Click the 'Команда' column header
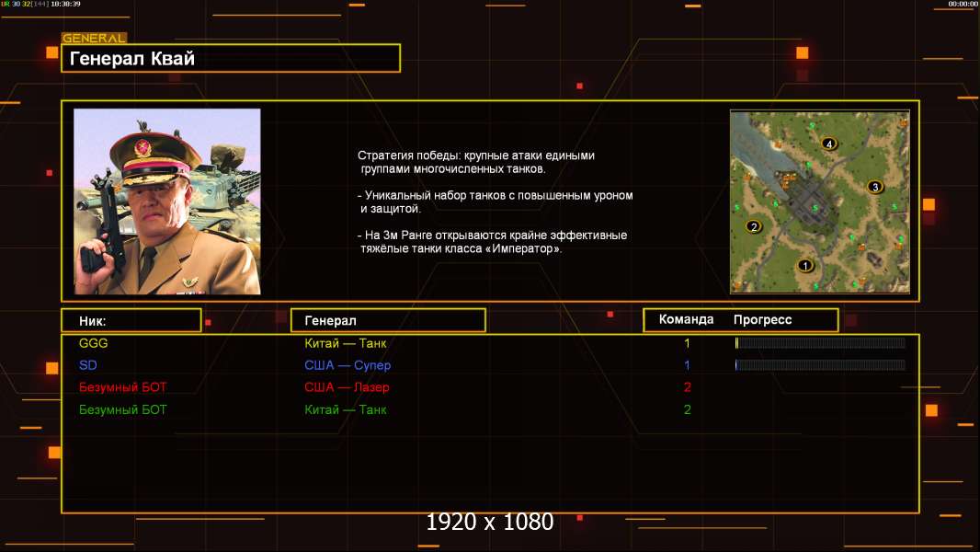980x552 pixels. [x=686, y=319]
